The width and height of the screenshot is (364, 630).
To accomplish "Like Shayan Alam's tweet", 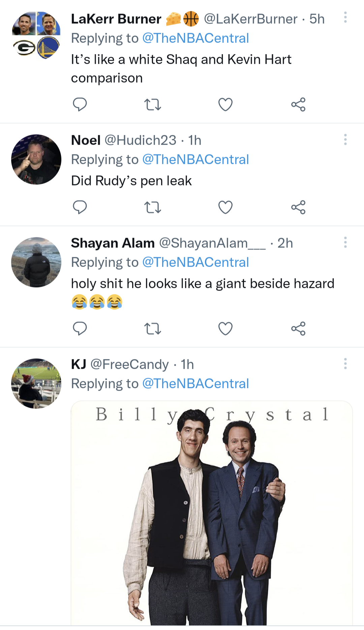I will [225, 329].
